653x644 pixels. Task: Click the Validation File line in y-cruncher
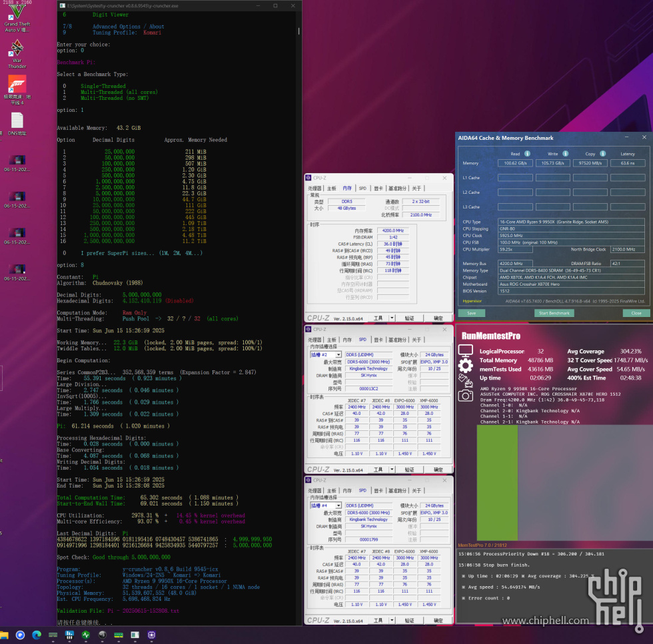(118, 610)
